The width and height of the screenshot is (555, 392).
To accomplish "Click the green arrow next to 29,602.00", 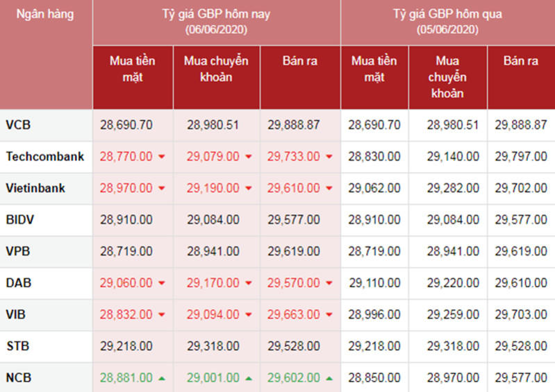I will tap(330, 378).
